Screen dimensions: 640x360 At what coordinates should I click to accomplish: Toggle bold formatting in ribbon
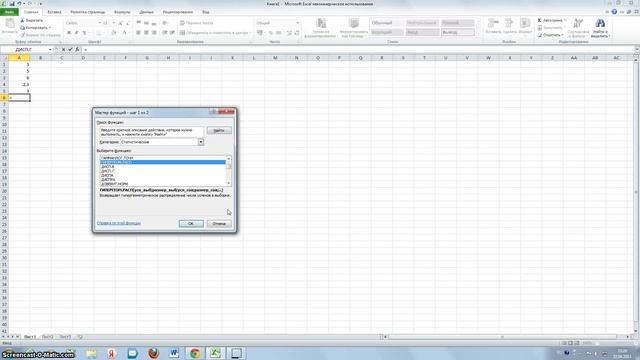[69, 33]
